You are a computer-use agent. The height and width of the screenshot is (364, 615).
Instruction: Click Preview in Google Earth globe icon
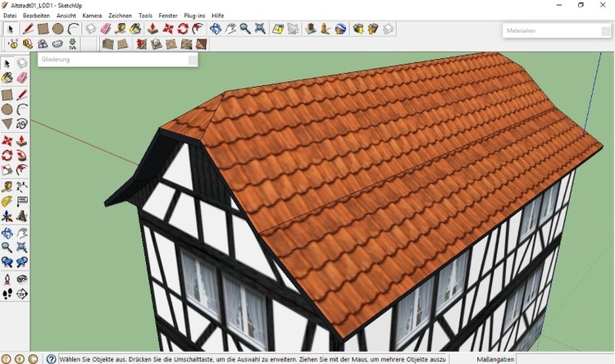click(x=340, y=29)
